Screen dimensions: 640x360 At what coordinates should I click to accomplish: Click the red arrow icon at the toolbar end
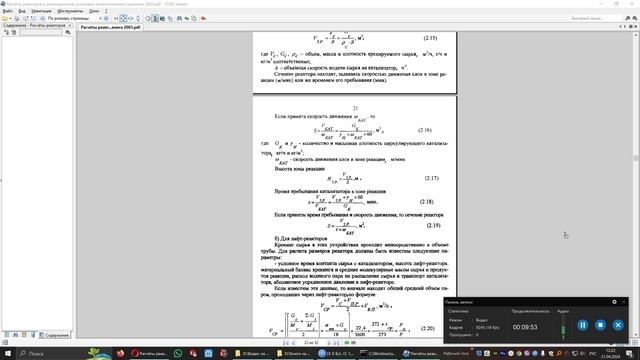pos(203,18)
